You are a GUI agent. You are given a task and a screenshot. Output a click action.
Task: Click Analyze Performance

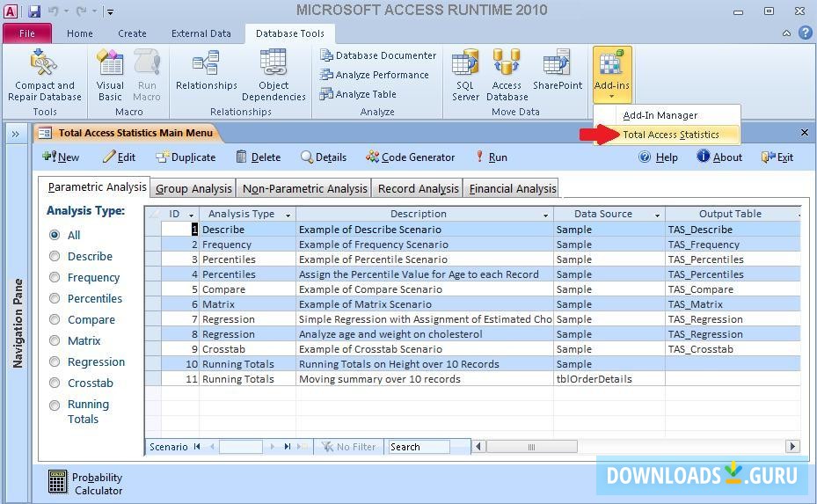click(x=375, y=75)
